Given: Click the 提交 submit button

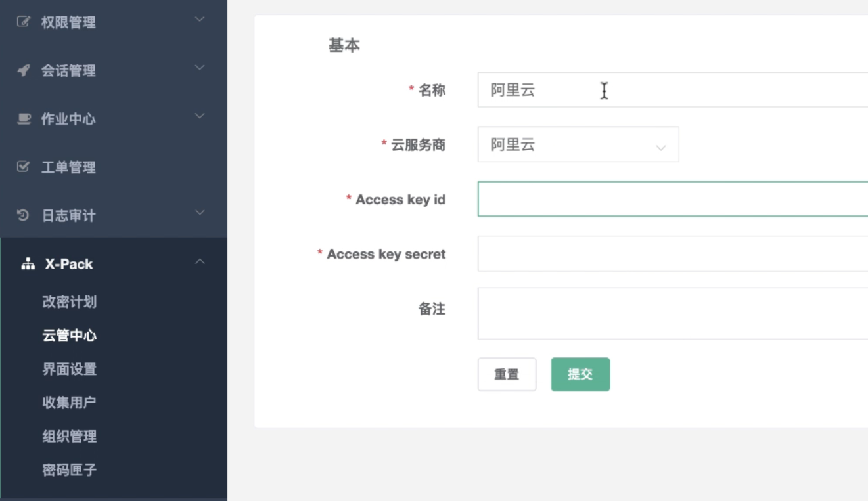Looking at the screenshot, I should tap(580, 374).
